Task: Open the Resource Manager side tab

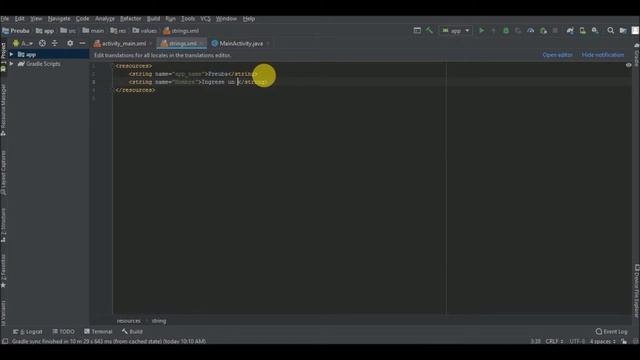Action: coord(3,110)
